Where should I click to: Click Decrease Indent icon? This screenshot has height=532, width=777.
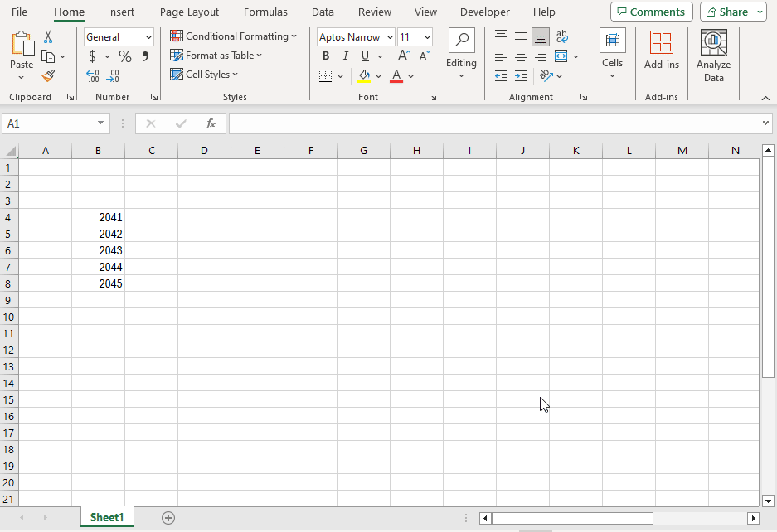(x=501, y=75)
